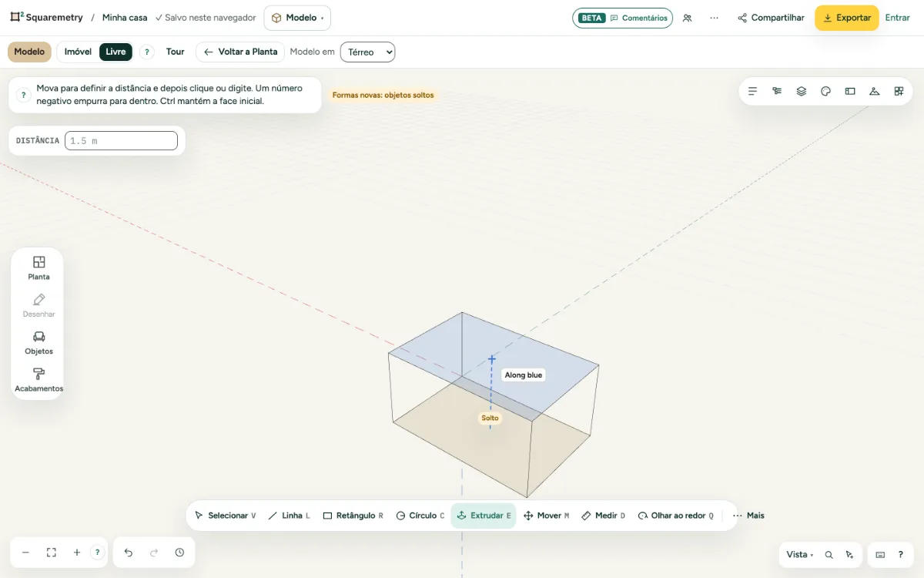Expand the Modelo dropdown in header

point(297,18)
